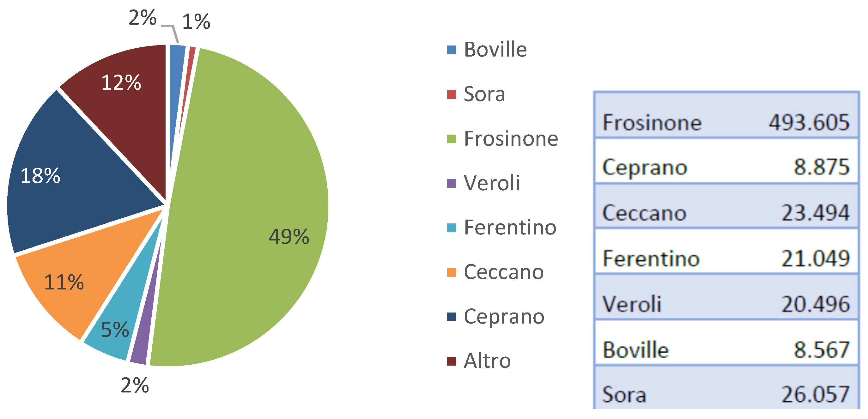Click the navy Ceprano legend swatch
Screen dimensions: 868x419
(x=451, y=317)
